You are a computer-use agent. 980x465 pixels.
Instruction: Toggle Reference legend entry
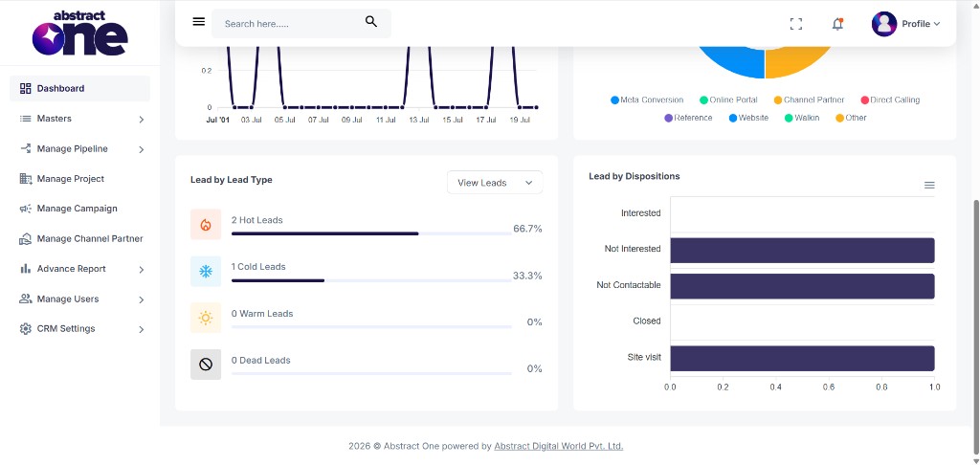(x=688, y=118)
